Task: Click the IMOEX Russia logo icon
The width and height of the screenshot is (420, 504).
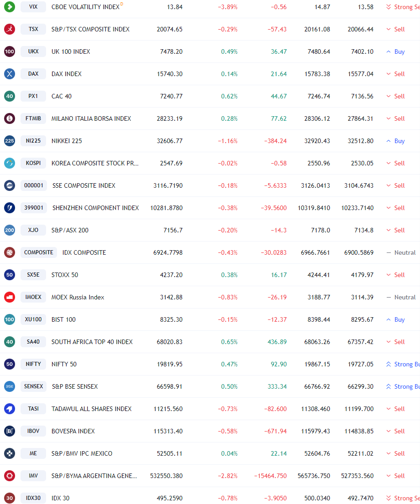Action: 10,297
